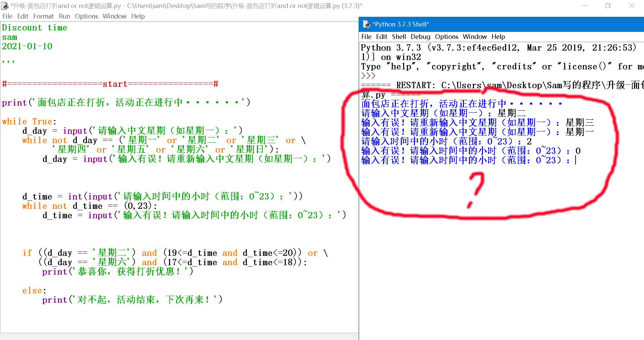Maximize the editor window

(x=608, y=6)
